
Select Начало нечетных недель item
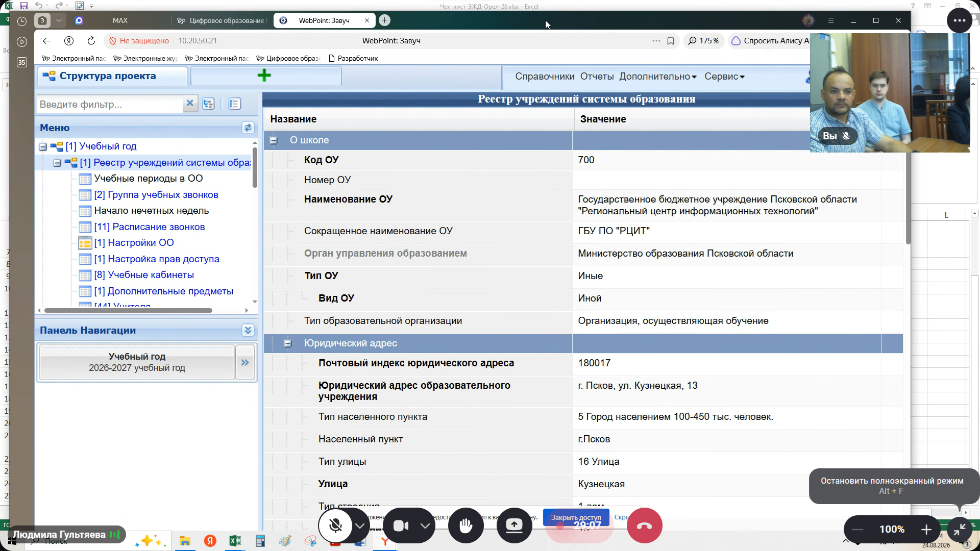[x=151, y=211]
